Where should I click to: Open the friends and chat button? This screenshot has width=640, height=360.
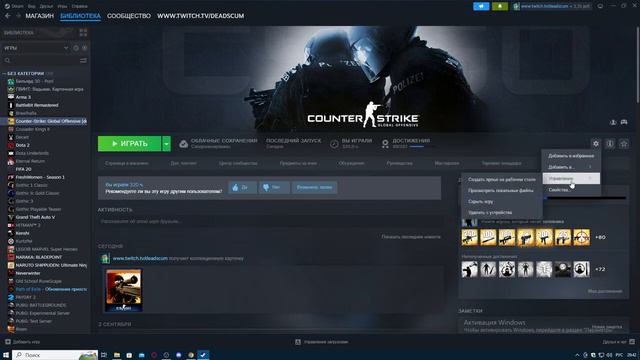[x=618, y=342]
